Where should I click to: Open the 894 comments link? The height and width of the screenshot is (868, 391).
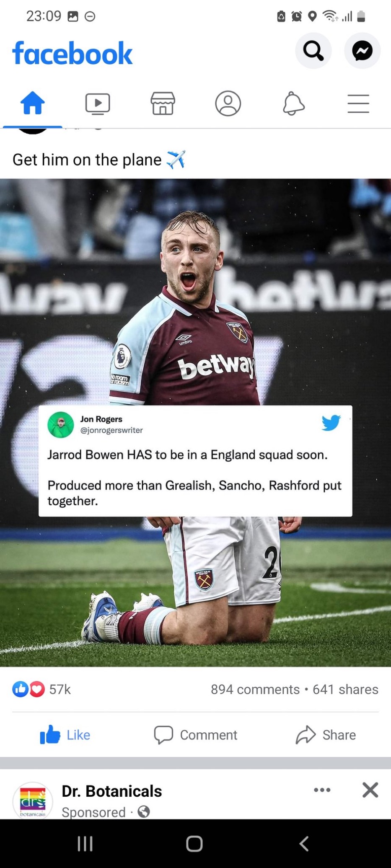[255, 689]
